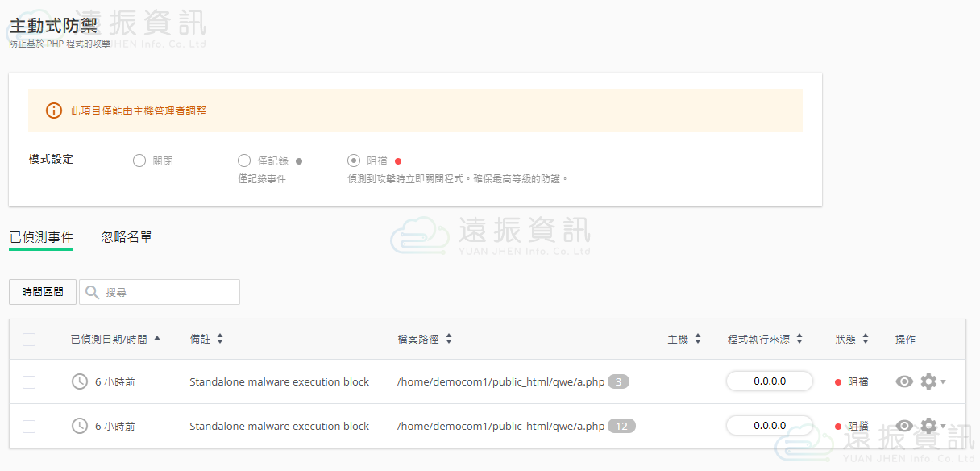Click the 搜尋 search input field
980x471 pixels.
pos(169,292)
